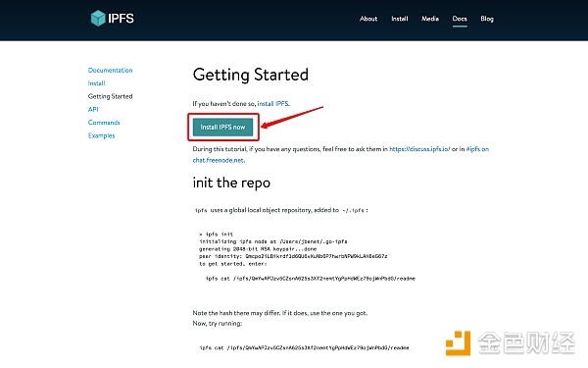The width and height of the screenshot is (588, 368).
Task: Select Getting Started in the sidebar
Action: coord(110,96)
